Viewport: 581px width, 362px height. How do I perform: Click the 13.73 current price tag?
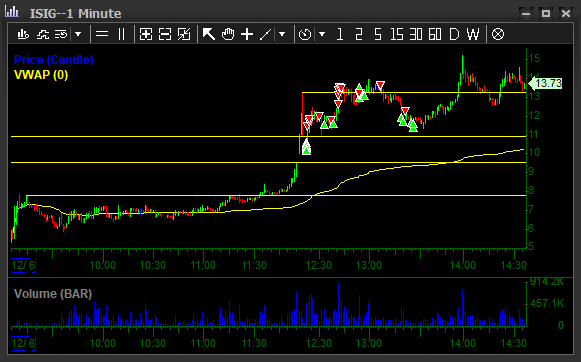click(x=545, y=83)
